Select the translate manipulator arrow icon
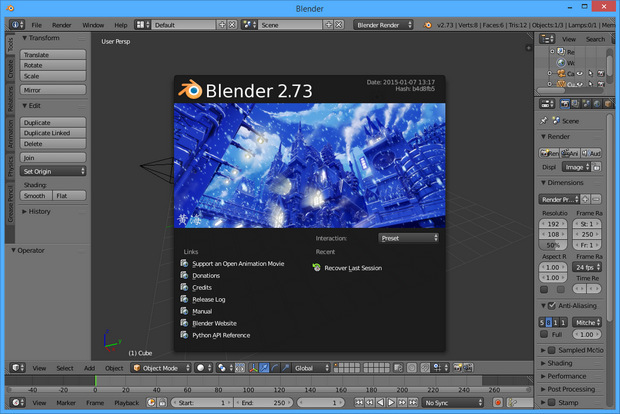This screenshot has width=620, height=414. [x=264, y=368]
